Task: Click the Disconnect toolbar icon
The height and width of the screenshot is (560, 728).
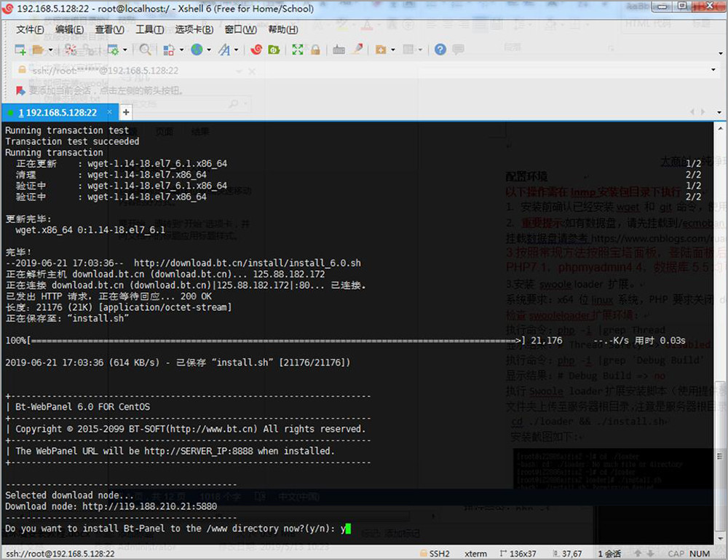Action: coord(71,50)
